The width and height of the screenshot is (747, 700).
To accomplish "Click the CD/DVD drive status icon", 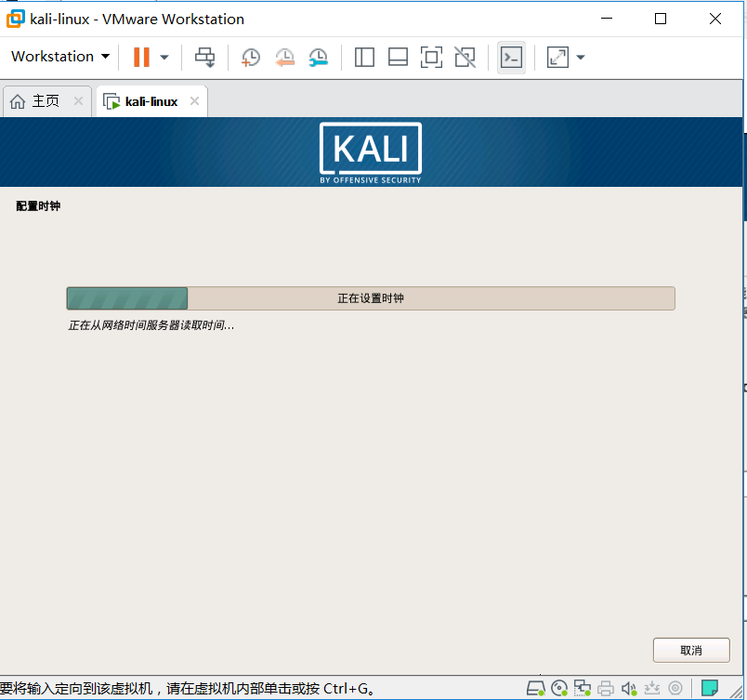I will (559, 689).
